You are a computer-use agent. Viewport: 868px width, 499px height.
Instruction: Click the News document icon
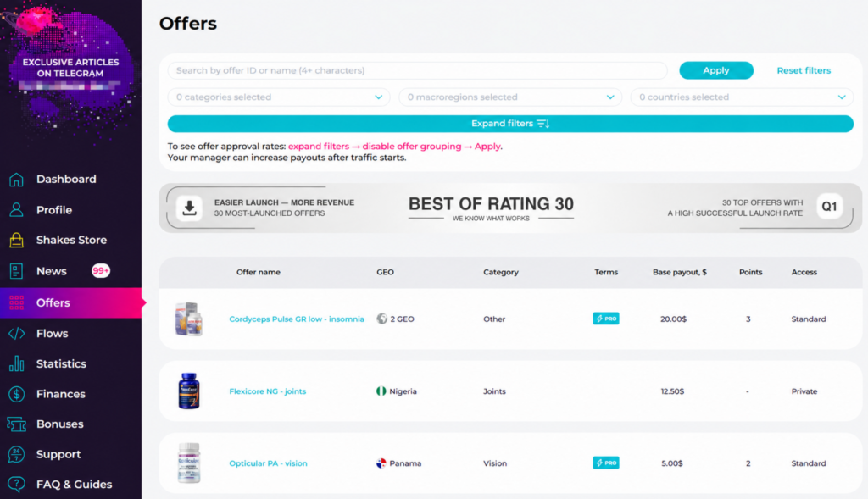coord(17,271)
